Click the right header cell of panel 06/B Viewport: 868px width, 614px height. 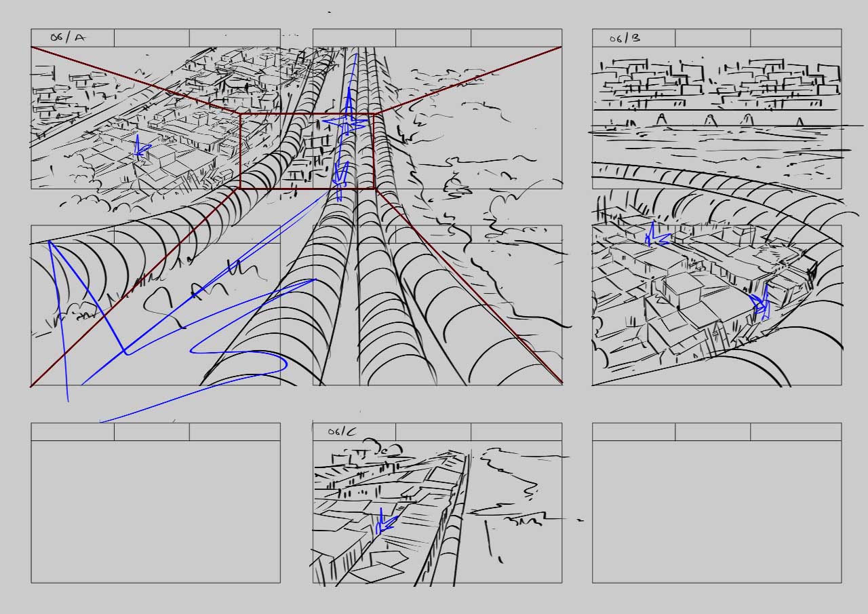coord(795,38)
